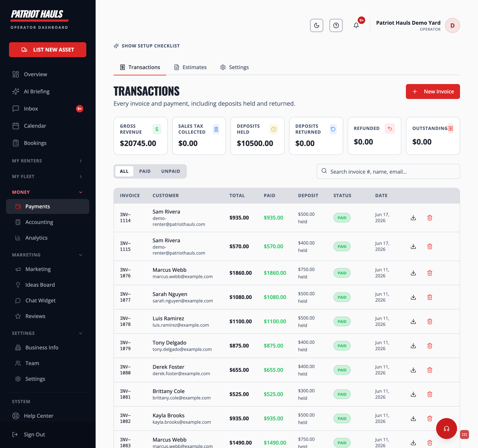The image size is (478, 448).
Task: Toggle dark mode moon icon
Action: (x=317, y=25)
